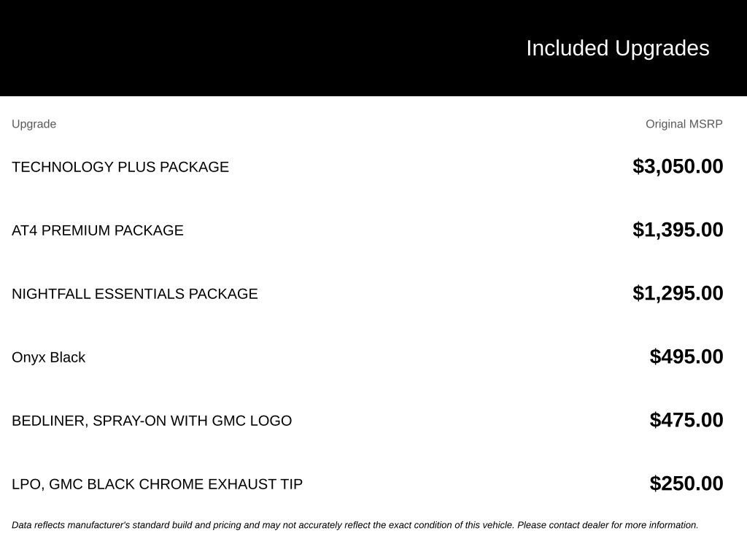Click the word Upgrades in the header

pos(662,49)
